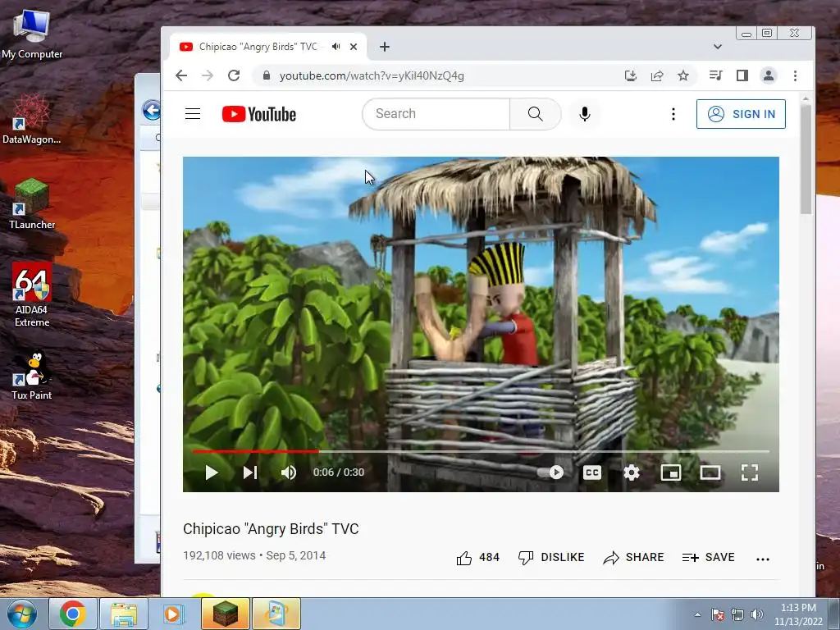Search with your voice microphone
Viewport: 840px width, 630px height.
point(584,113)
